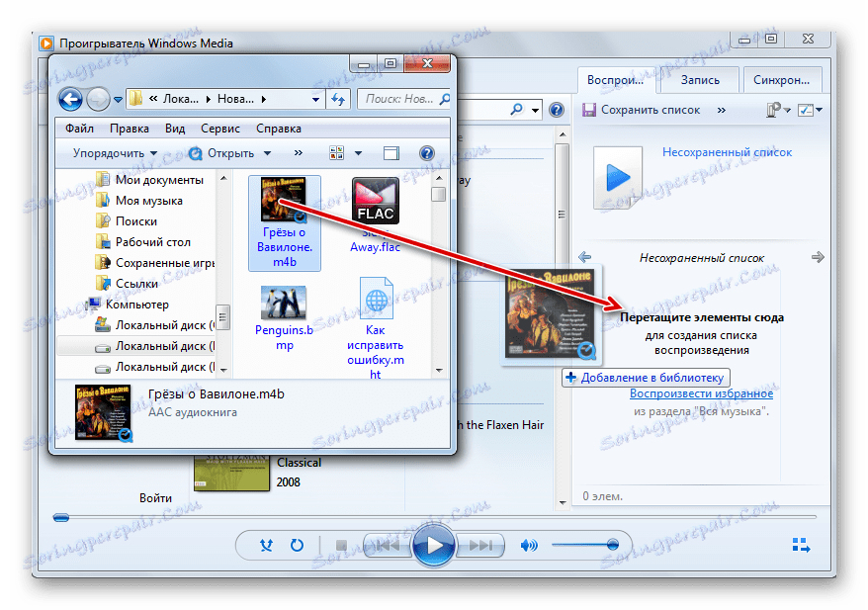The image size is (868, 610).
Task: Click the large Play button
Action: coord(434,546)
